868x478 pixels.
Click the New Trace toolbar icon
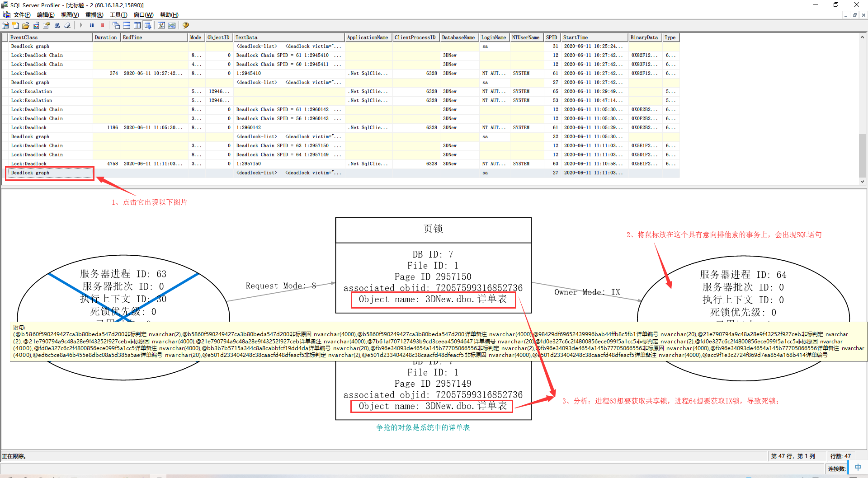(5, 25)
